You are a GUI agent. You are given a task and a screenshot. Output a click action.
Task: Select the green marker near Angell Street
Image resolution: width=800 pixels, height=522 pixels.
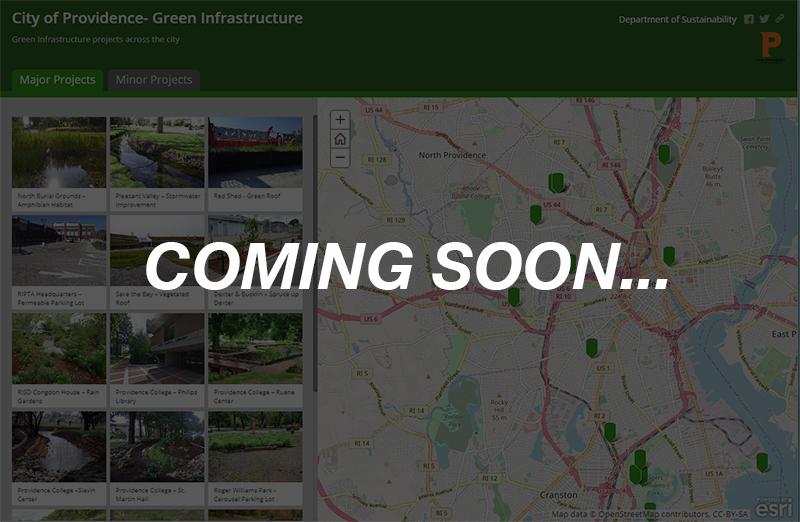point(669,256)
